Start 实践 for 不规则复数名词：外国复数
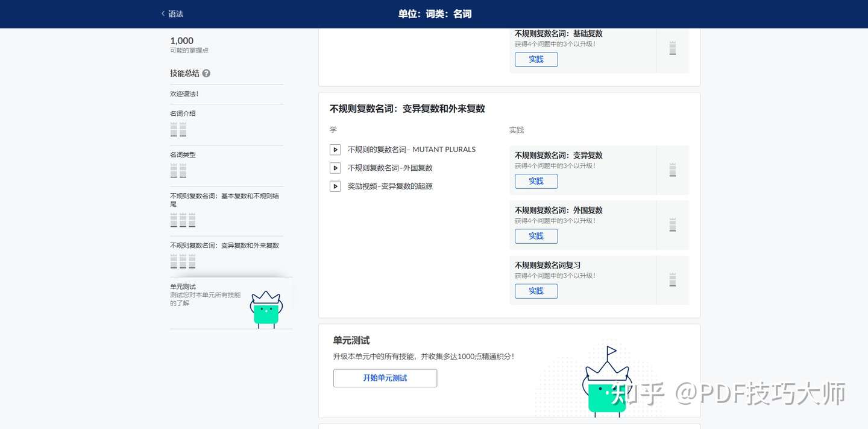This screenshot has width=868, height=429. point(536,236)
